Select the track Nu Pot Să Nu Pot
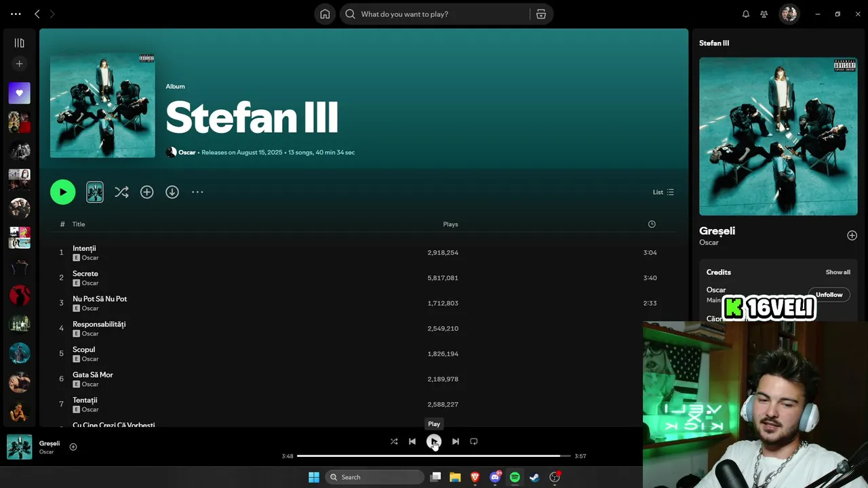Image resolution: width=868 pixels, height=488 pixels. click(x=100, y=299)
